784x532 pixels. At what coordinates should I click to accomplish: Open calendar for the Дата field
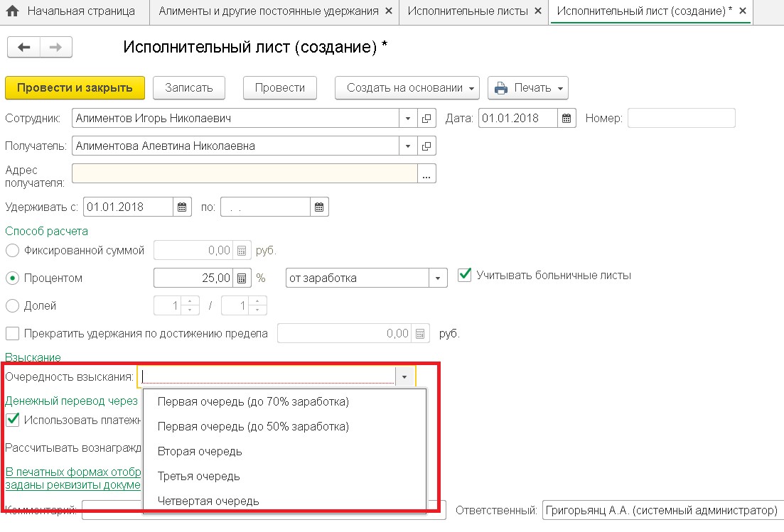566,119
